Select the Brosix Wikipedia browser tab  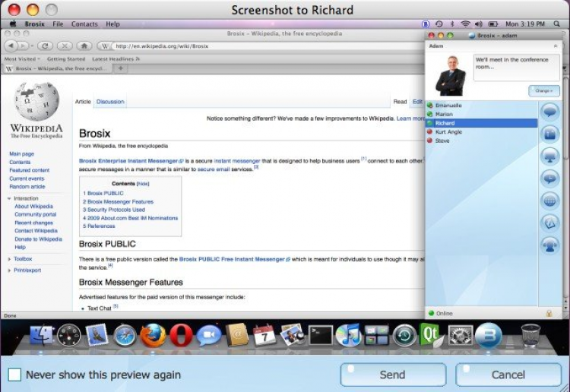[x=57, y=68]
